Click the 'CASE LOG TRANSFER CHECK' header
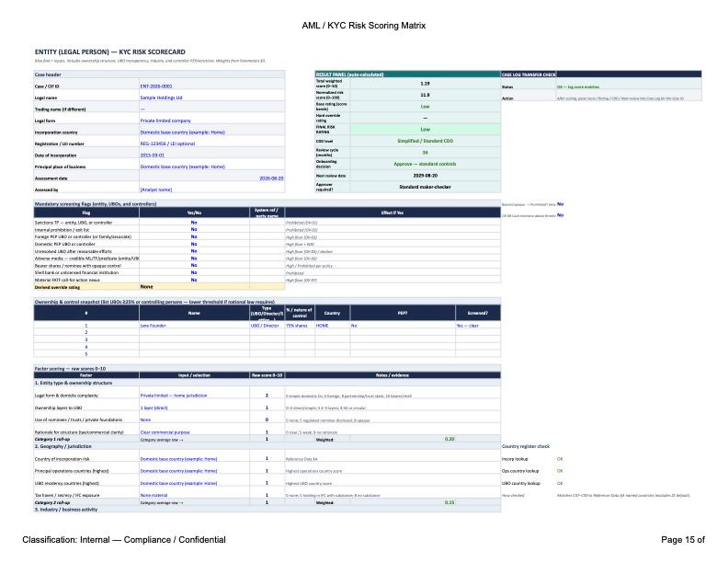Screen dimensions: 728x563 pyautogui.click(x=529, y=75)
